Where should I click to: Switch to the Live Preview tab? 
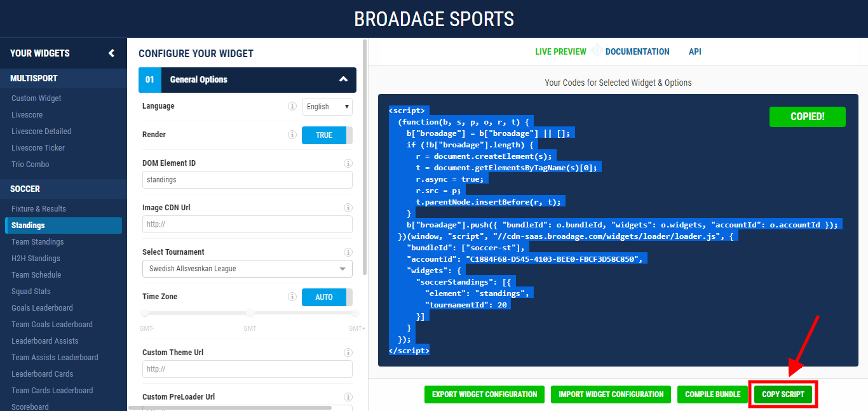click(560, 52)
